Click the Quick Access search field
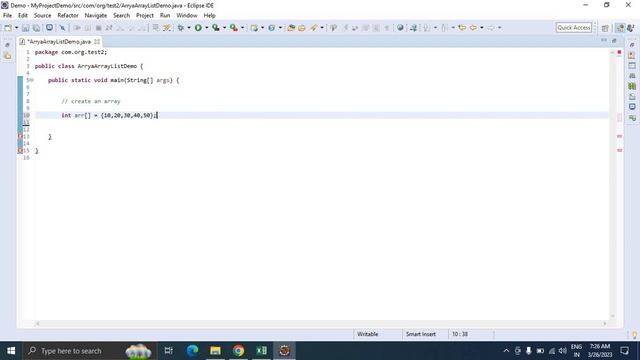This screenshot has width=640, height=360. (x=574, y=27)
